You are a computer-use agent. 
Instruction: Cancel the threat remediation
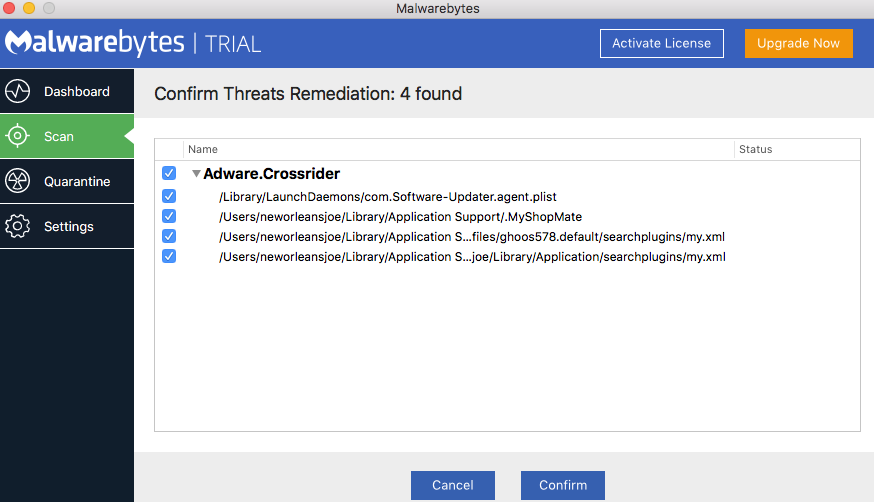coord(453,485)
